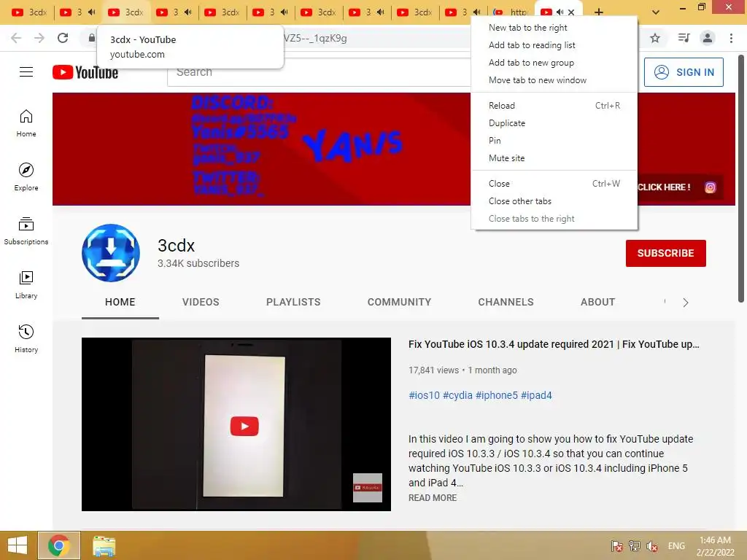Close the active tab with its X
The height and width of the screenshot is (560, 747).
(x=571, y=12)
